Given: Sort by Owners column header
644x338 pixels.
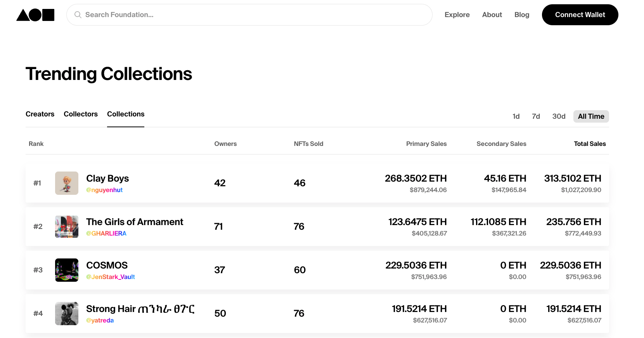Looking at the screenshot, I should pos(225,144).
